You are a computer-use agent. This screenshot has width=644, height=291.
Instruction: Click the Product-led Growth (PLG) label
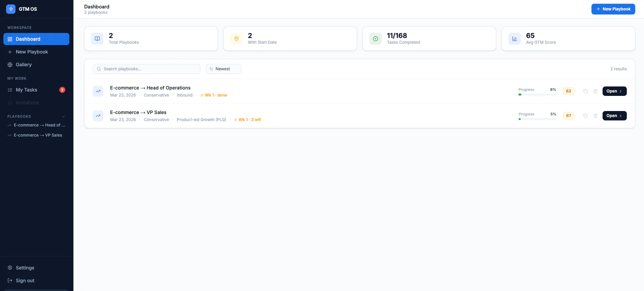(x=201, y=120)
